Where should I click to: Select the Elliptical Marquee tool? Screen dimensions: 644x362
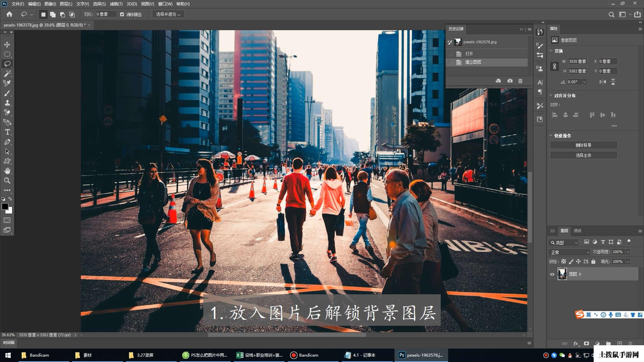pyautogui.click(x=7, y=54)
